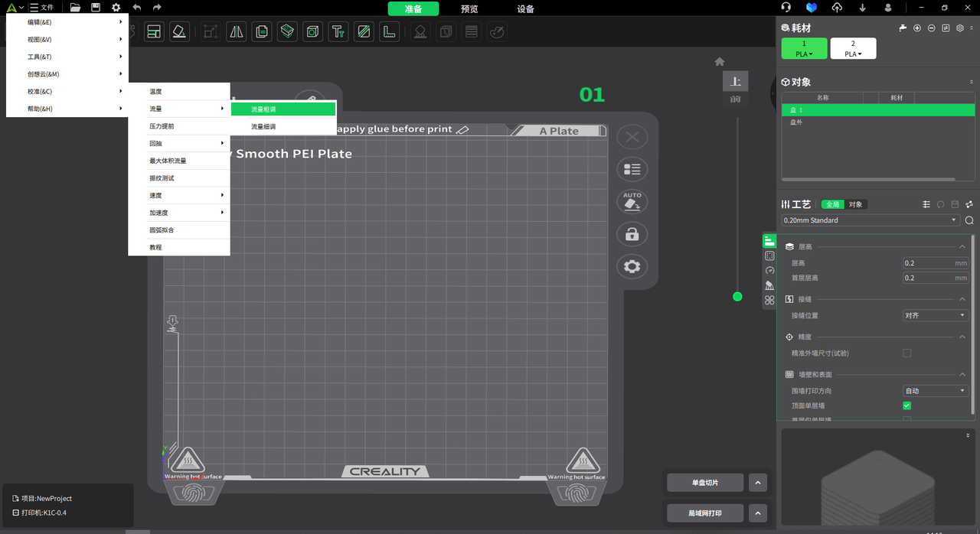
Task: Click the 局域网打印 button
Action: tap(704, 513)
